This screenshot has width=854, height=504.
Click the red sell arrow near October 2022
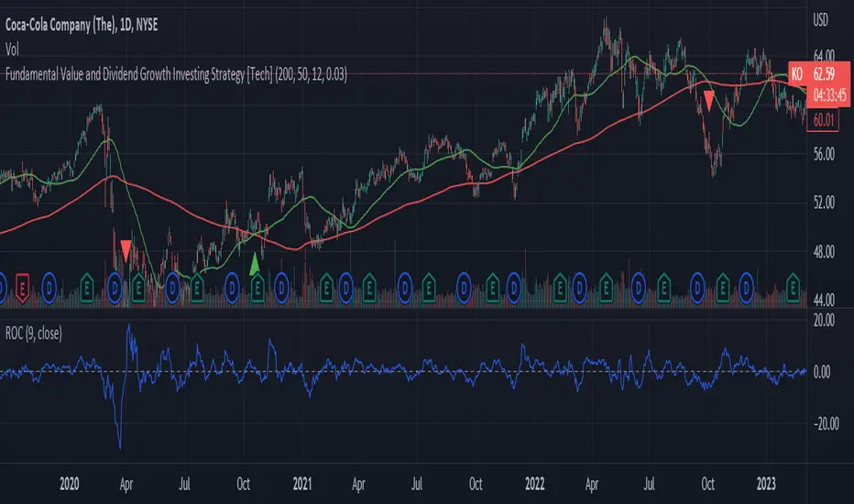click(709, 99)
